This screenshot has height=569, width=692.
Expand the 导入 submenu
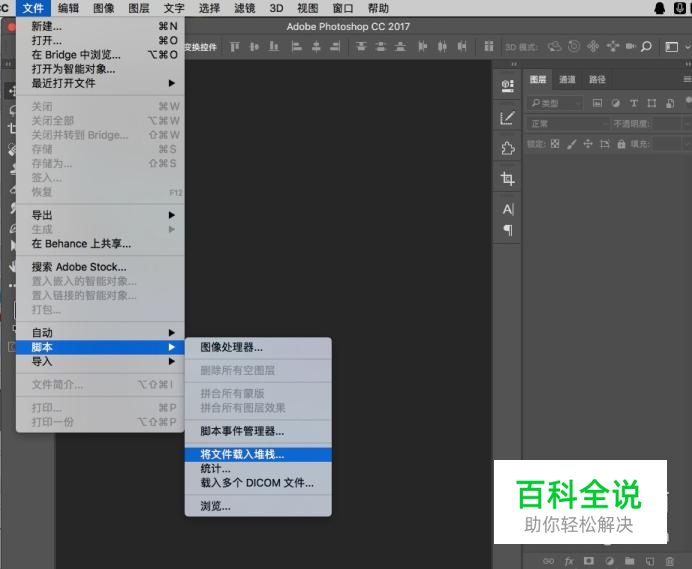[100, 362]
